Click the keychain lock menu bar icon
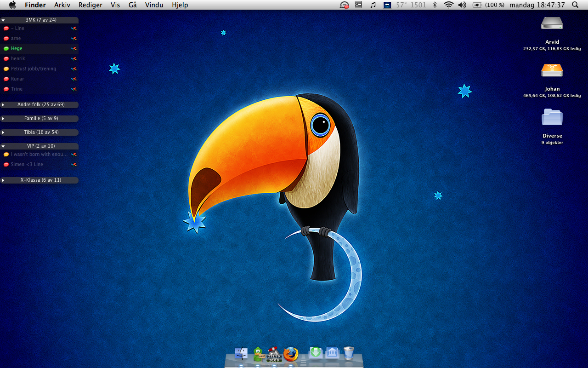This screenshot has width=588, height=368. pyautogui.click(x=359, y=5)
